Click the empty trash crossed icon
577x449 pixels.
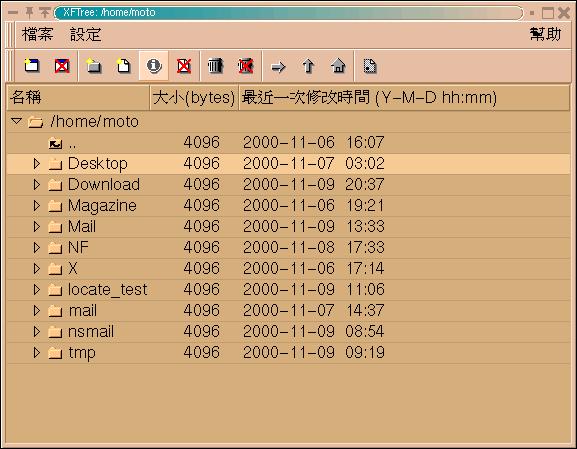[x=246, y=66]
